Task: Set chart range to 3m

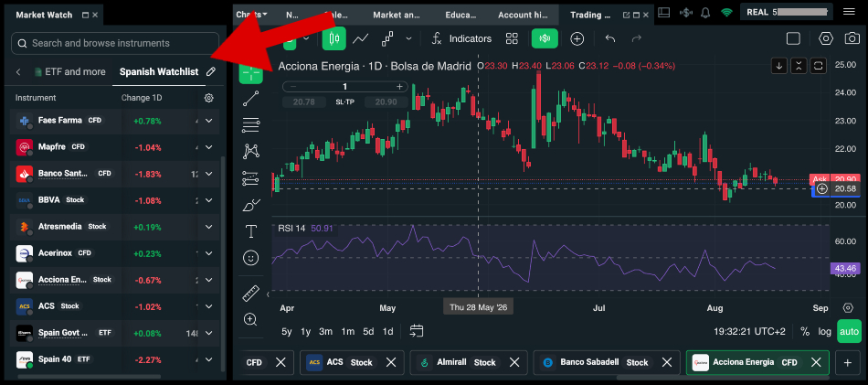Action: [325, 331]
